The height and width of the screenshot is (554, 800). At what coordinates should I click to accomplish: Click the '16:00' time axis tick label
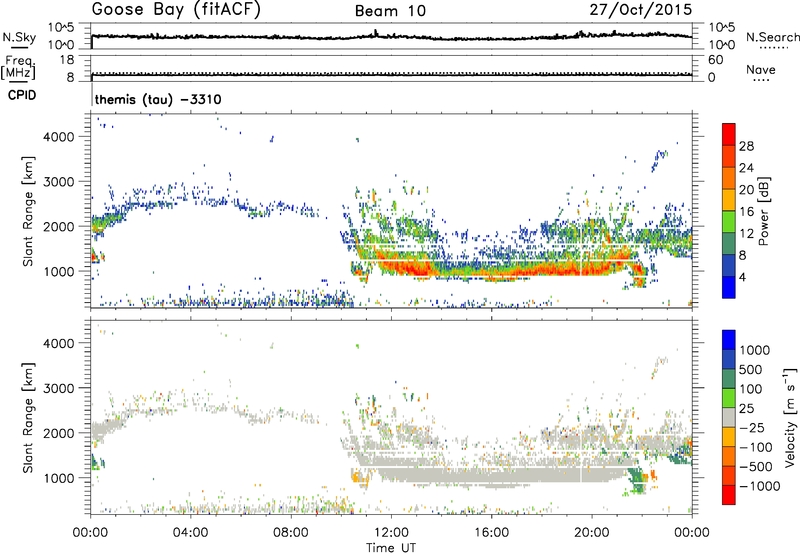[x=491, y=533]
